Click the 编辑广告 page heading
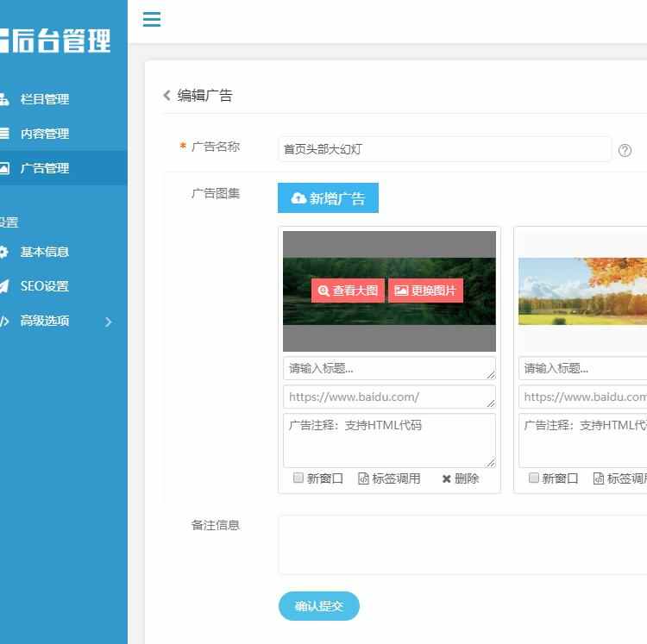This screenshot has height=644, width=647. 204,95
